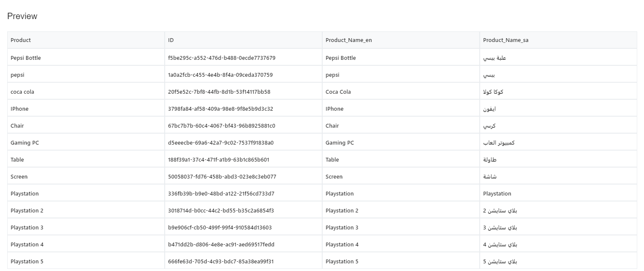The image size is (644, 271).
Task: Click the Table ID starting with 188f39a1
Action: [218, 160]
